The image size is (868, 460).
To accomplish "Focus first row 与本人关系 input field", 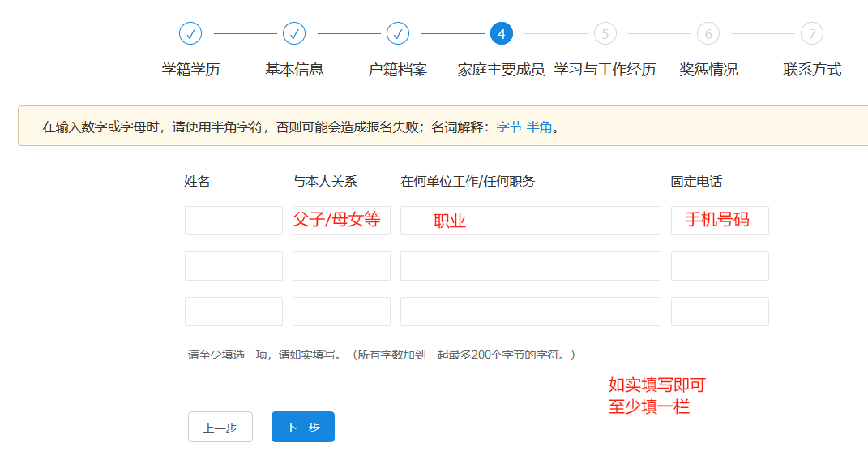I will pyautogui.click(x=341, y=221).
